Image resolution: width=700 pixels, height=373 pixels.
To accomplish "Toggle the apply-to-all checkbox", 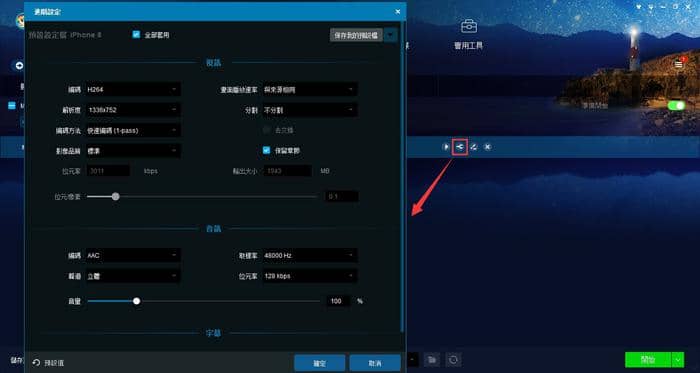I will [136, 34].
